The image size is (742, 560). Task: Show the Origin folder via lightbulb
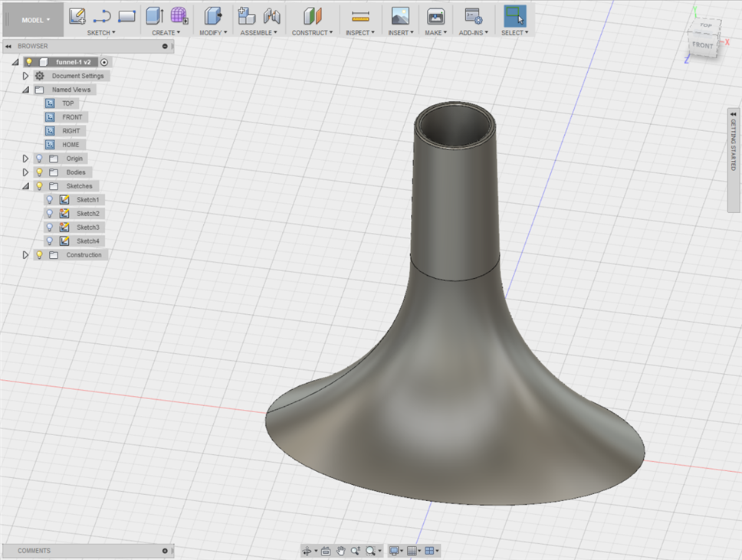click(39, 159)
